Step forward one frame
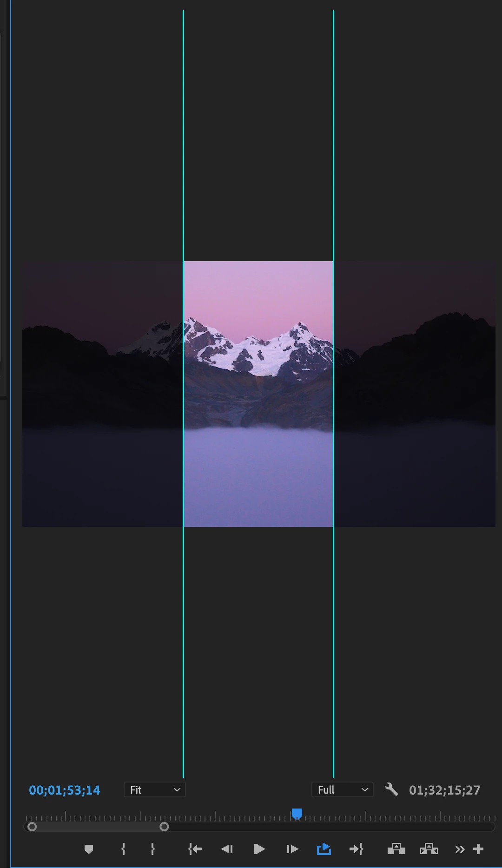This screenshot has height=868, width=502. pyautogui.click(x=292, y=849)
